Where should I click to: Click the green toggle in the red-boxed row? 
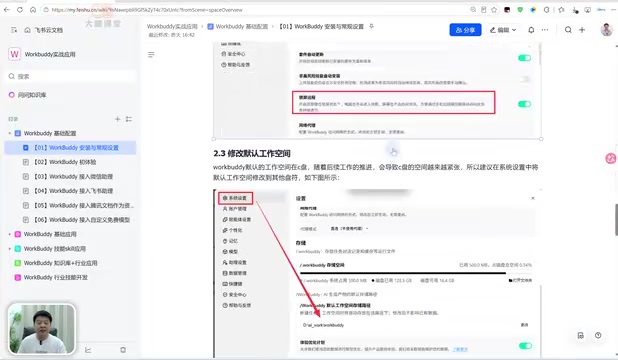pyautogui.click(x=524, y=104)
